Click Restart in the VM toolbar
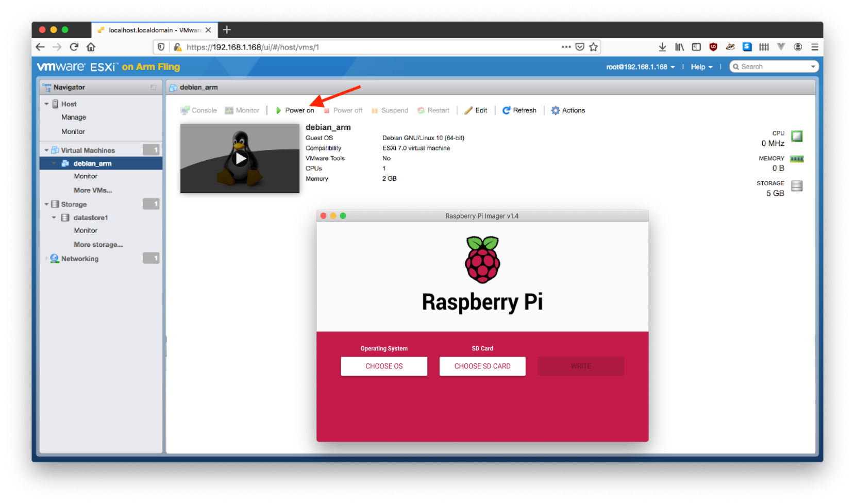 pyautogui.click(x=433, y=110)
